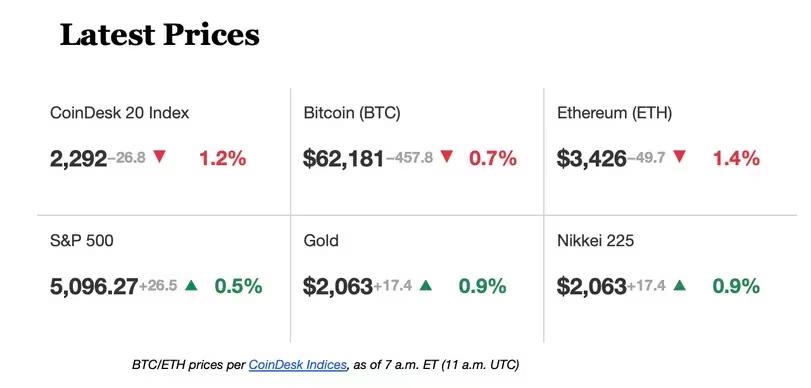811x388 pixels.
Task: Click the CoinDesk 20 Index title
Action: [x=119, y=113]
